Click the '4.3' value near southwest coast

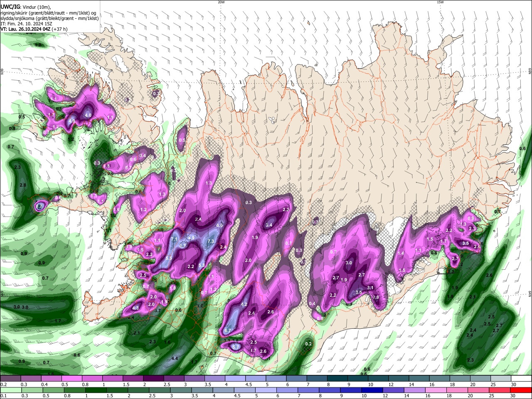point(135,308)
